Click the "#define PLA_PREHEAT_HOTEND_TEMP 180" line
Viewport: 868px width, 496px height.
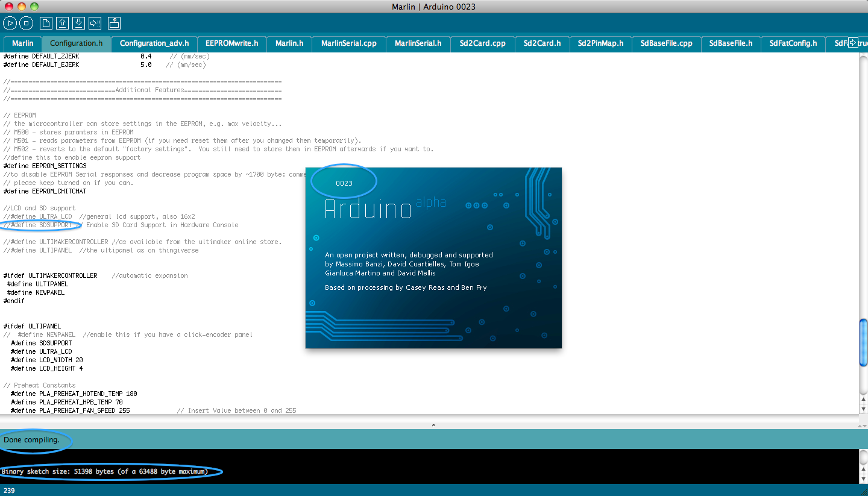[x=74, y=394]
